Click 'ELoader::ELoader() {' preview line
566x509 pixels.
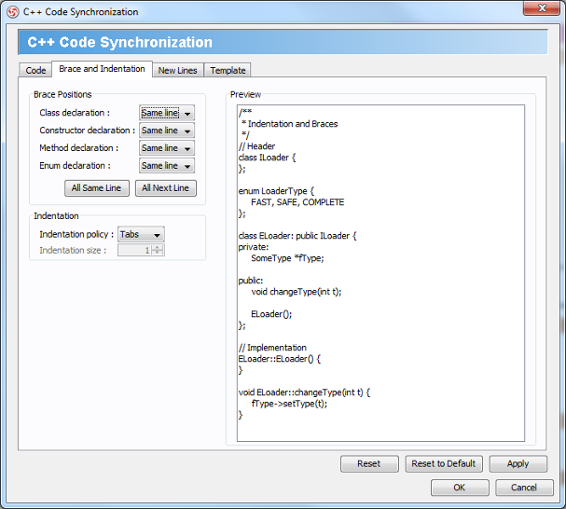tap(279, 359)
